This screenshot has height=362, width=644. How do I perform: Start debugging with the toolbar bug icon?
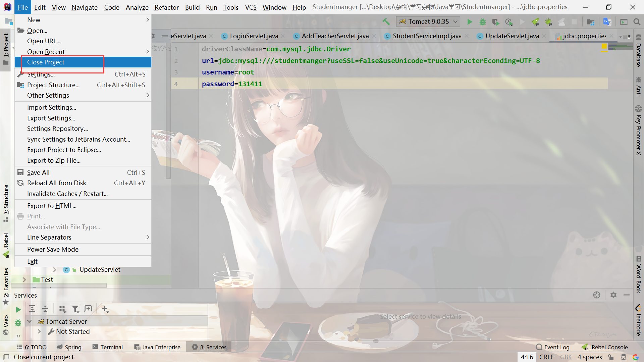tap(482, 22)
